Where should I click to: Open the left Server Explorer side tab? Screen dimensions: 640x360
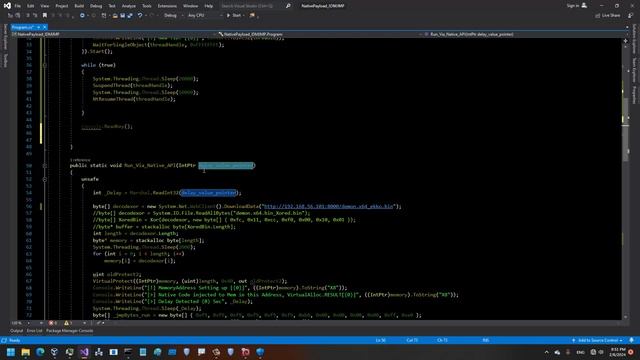(x=5, y=37)
